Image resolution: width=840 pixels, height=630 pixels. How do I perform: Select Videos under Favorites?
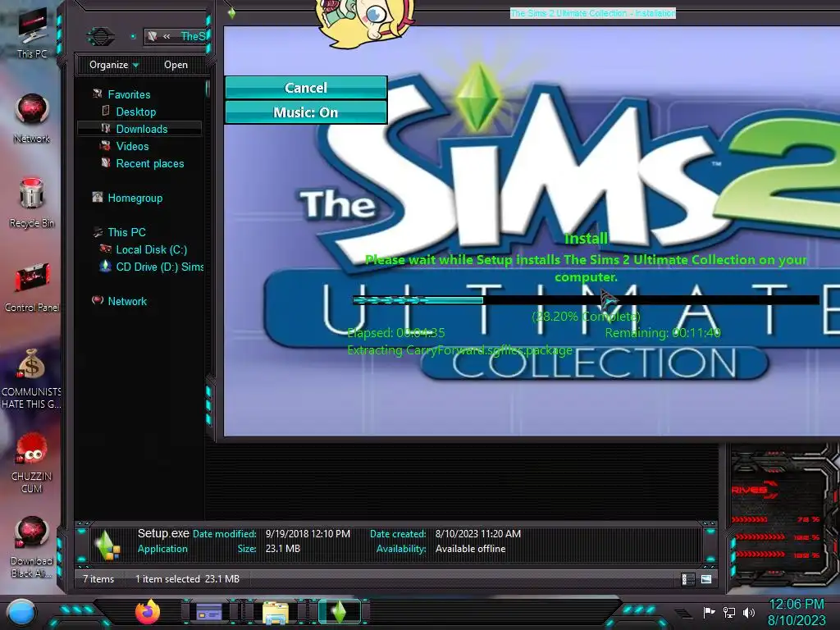click(132, 146)
